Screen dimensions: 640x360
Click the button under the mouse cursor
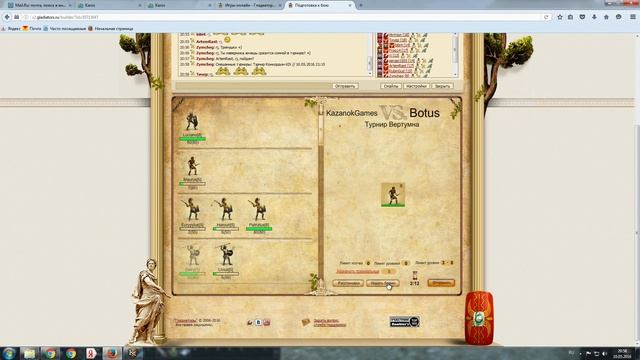tap(382, 283)
